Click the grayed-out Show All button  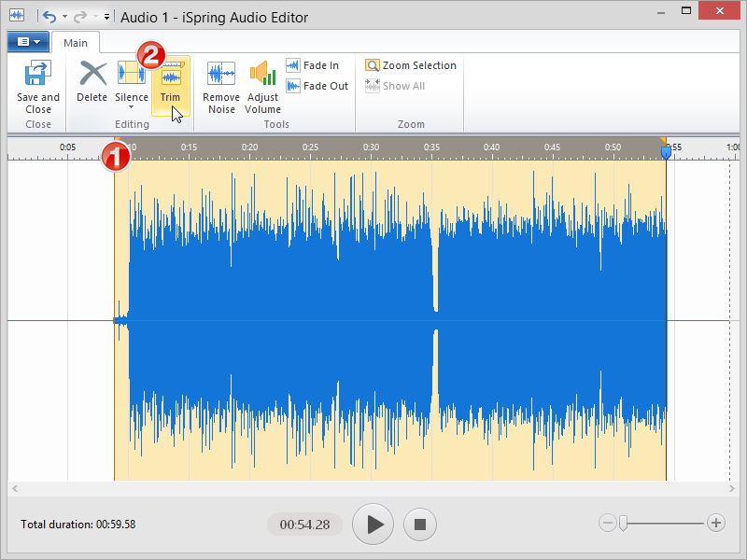(395, 86)
